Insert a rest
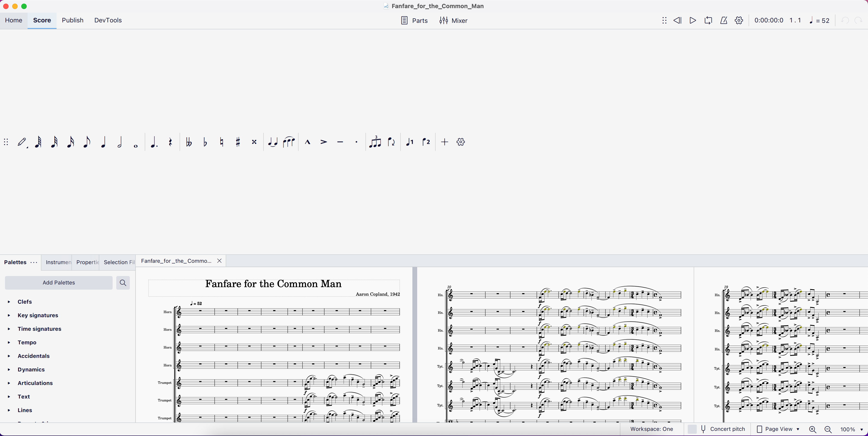The image size is (868, 436). click(170, 142)
